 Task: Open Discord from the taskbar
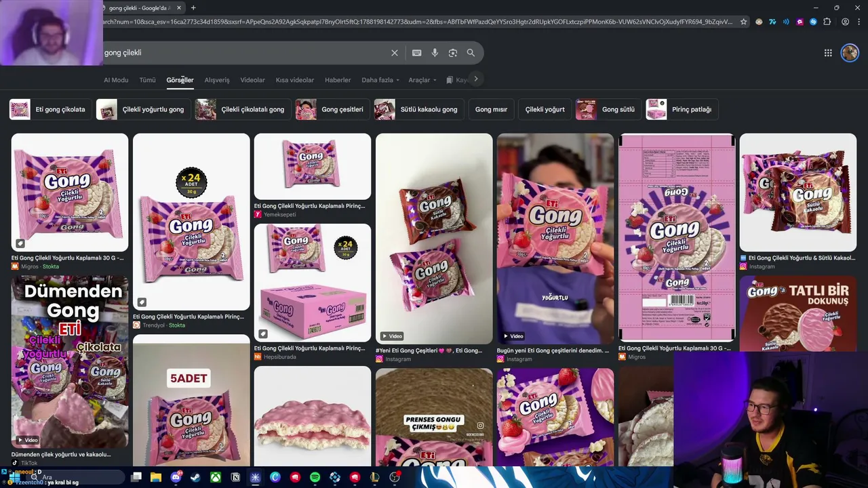point(176,477)
